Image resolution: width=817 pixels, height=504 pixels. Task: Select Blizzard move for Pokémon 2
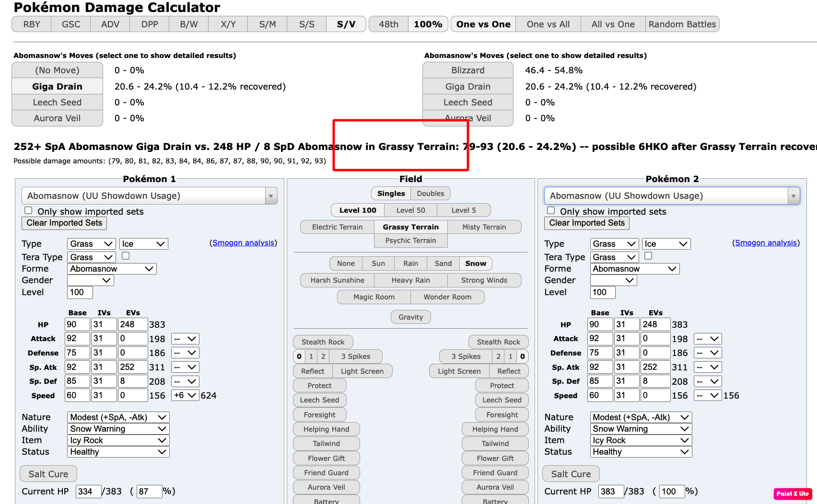pyautogui.click(x=467, y=70)
